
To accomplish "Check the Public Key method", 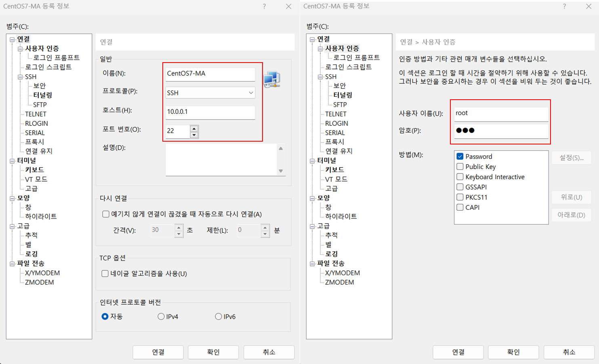I will tap(460, 167).
